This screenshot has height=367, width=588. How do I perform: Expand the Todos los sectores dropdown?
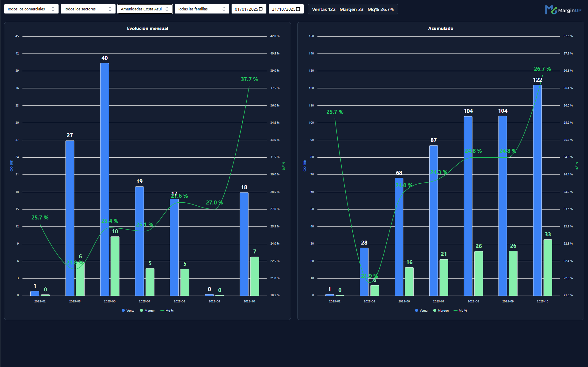click(88, 9)
